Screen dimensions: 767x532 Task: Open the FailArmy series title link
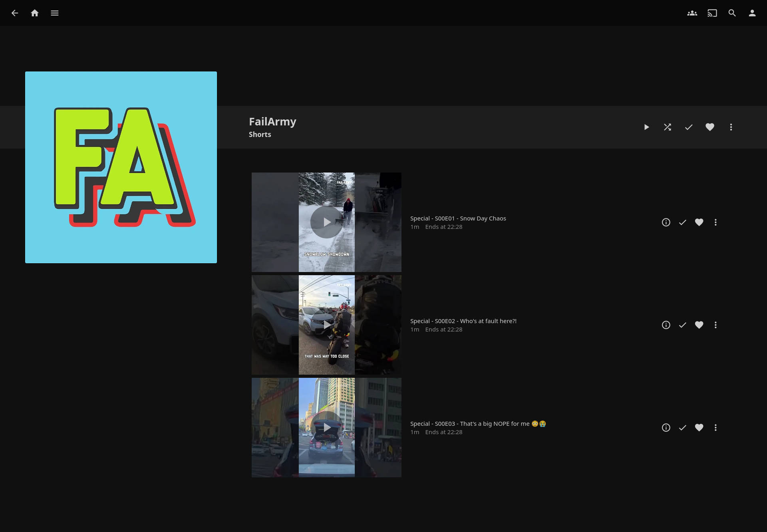click(x=272, y=121)
